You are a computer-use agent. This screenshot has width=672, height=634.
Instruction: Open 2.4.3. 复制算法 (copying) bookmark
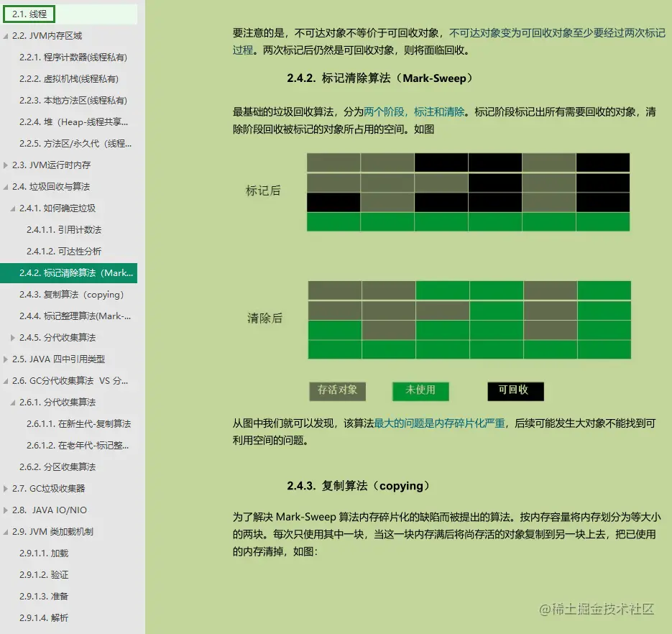[x=72, y=295]
